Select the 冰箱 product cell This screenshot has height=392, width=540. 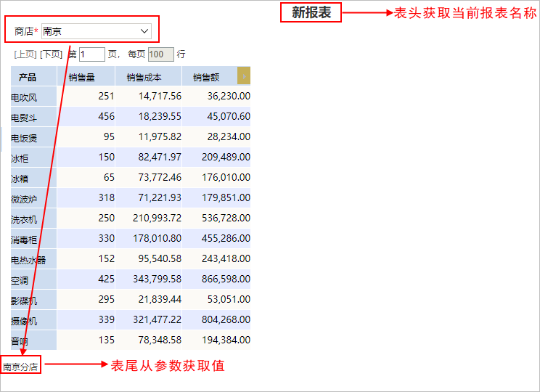coord(33,178)
